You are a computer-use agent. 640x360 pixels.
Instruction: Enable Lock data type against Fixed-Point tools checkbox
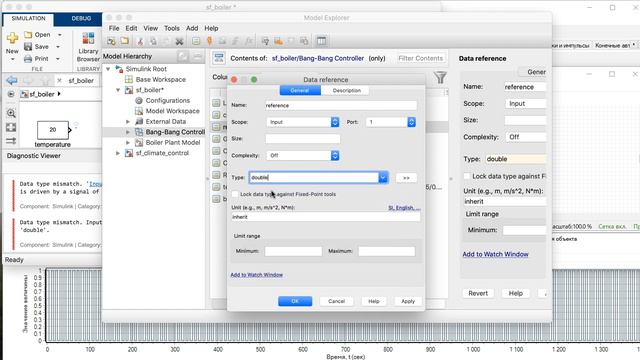[235, 194]
